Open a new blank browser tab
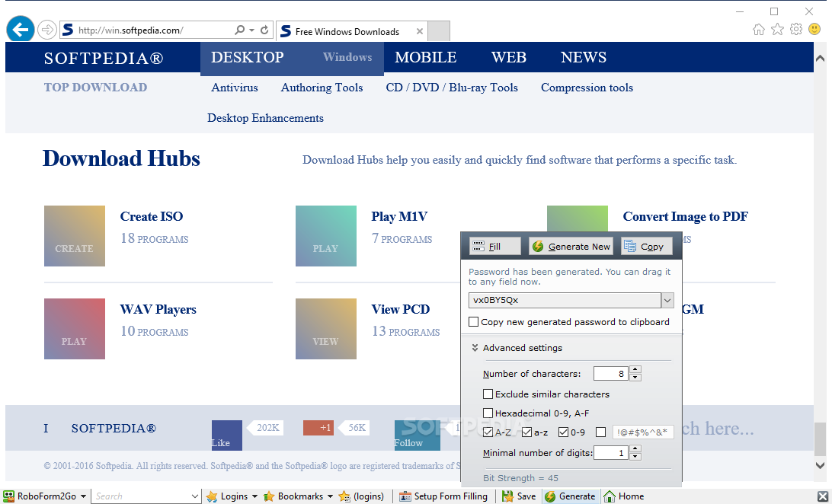This screenshot has width=832, height=504. [439, 30]
